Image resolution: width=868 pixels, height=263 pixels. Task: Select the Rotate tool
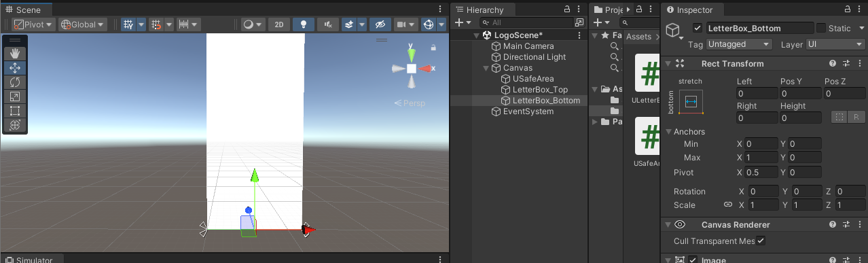click(15, 82)
